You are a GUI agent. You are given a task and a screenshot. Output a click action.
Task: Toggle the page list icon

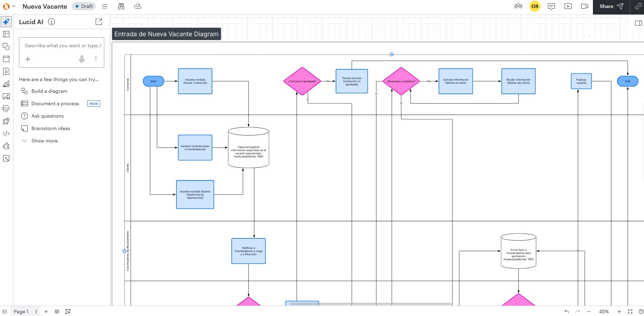pos(5,312)
